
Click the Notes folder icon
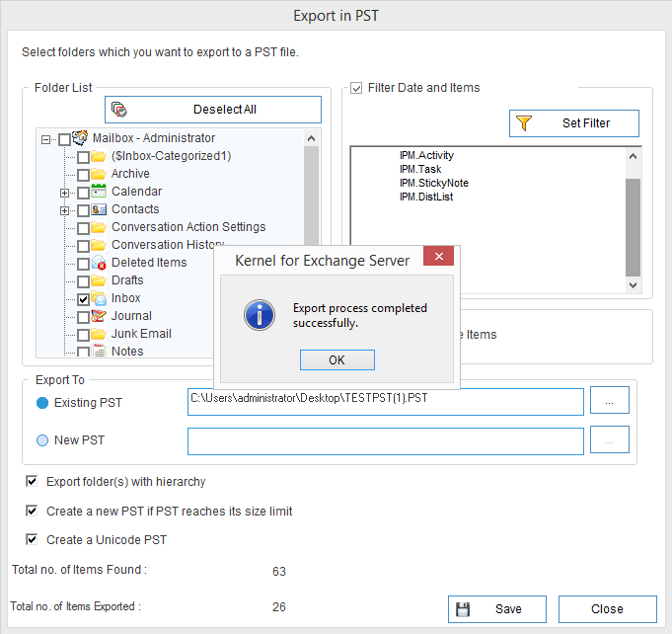coord(99,351)
